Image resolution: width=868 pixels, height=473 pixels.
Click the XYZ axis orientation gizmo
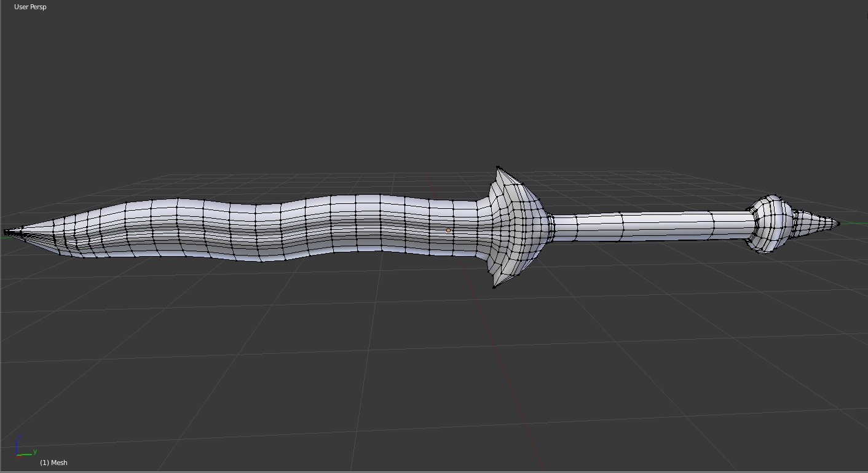pyautogui.click(x=23, y=449)
